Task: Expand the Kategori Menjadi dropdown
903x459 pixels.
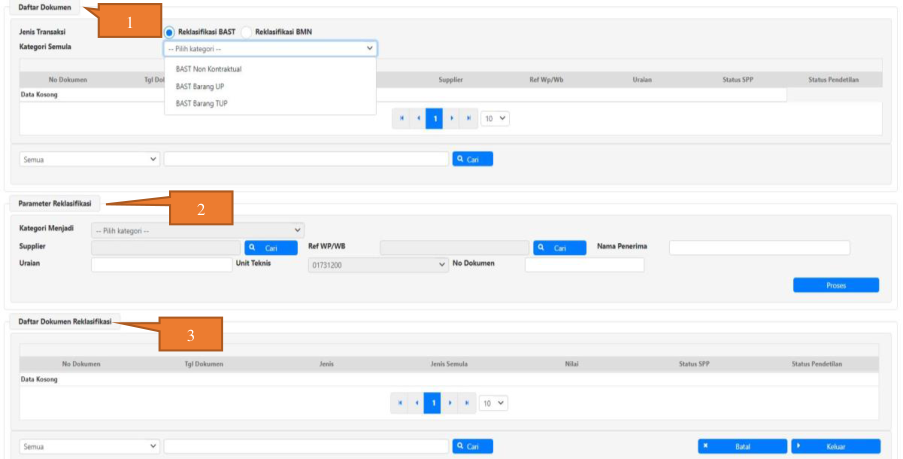Action: point(197,230)
